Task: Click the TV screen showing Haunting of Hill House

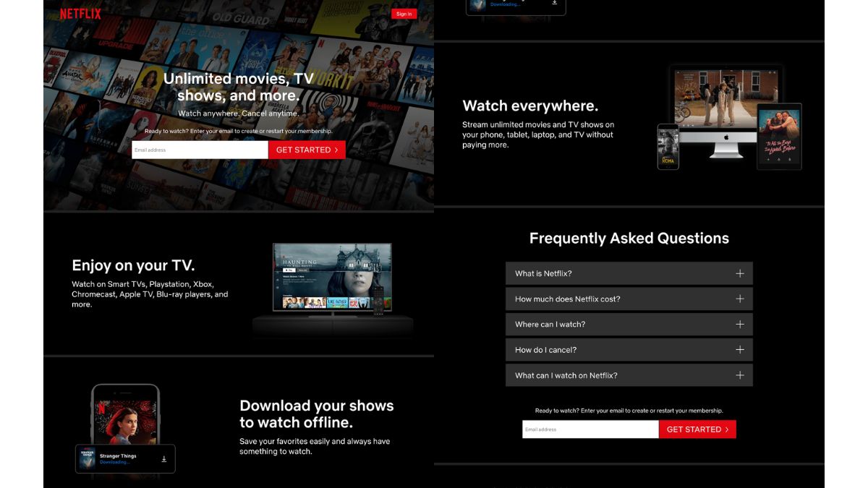Action: tap(332, 277)
